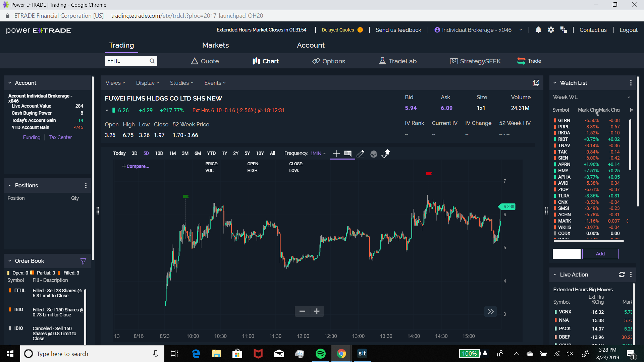This screenshot has width=644, height=362.
Task: Open the notifications bell
Action: tap(538, 30)
